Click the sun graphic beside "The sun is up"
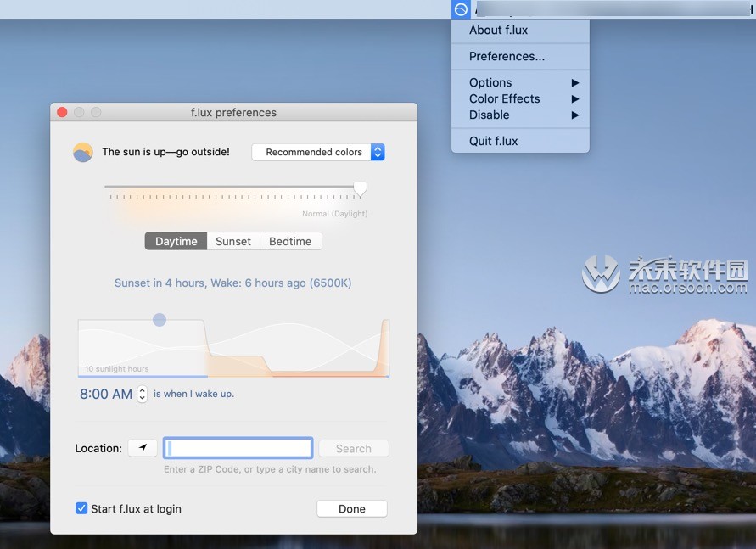756x549 pixels. pyautogui.click(x=82, y=152)
